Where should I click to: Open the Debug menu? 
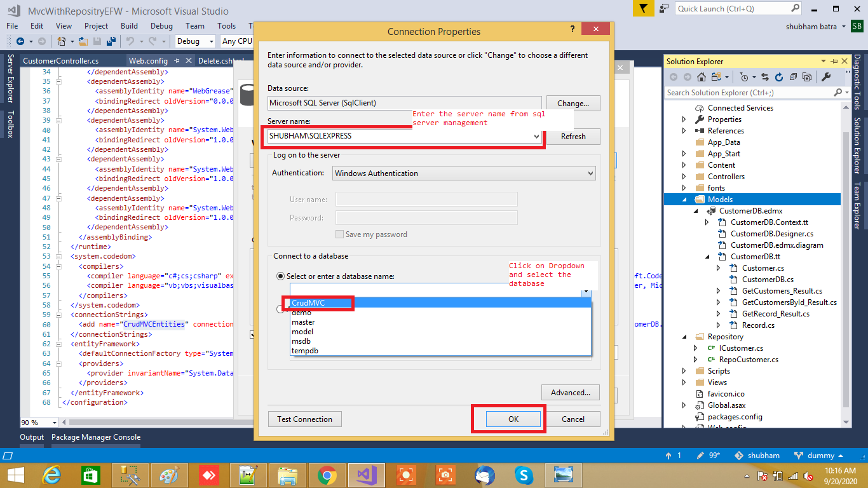(161, 26)
